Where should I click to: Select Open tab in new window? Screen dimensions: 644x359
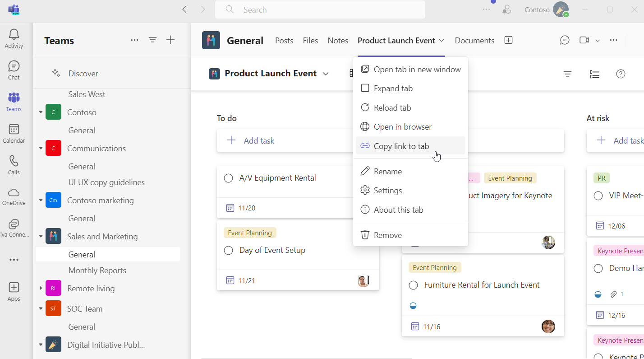tap(410, 70)
